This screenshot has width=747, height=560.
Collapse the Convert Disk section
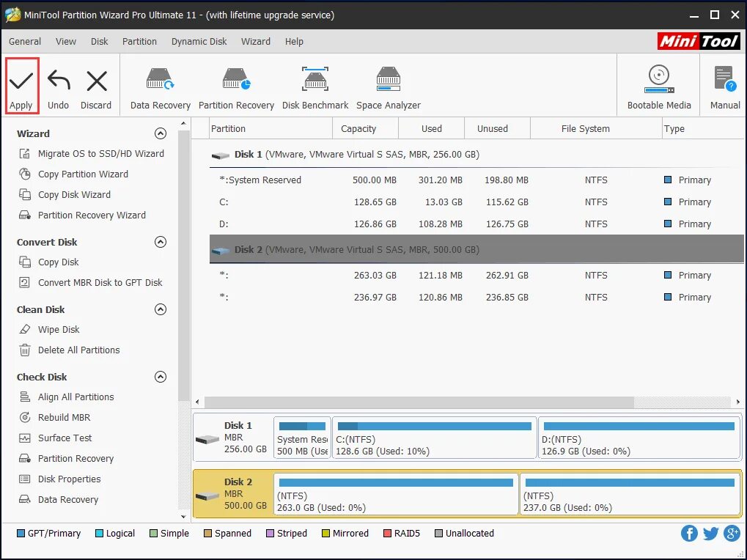pos(161,243)
